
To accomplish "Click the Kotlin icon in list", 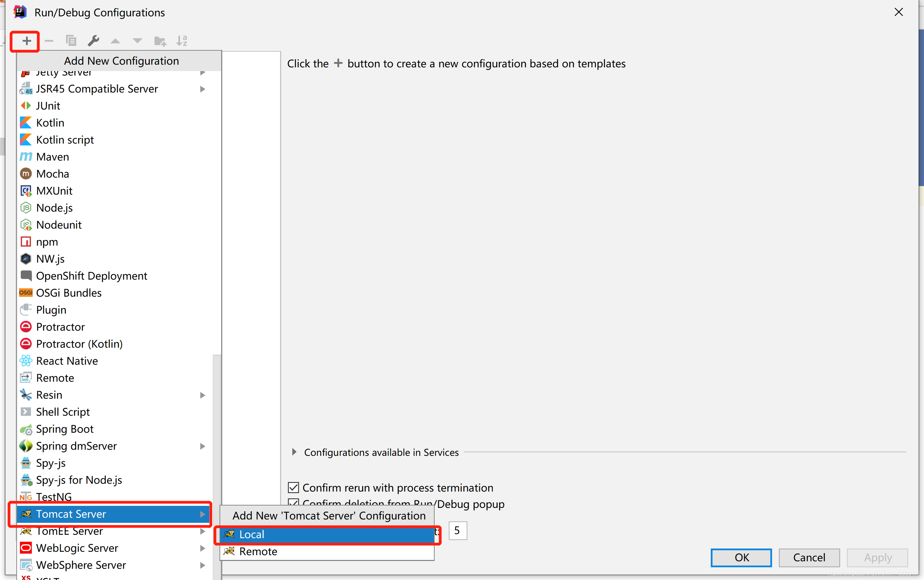I will 26,123.
